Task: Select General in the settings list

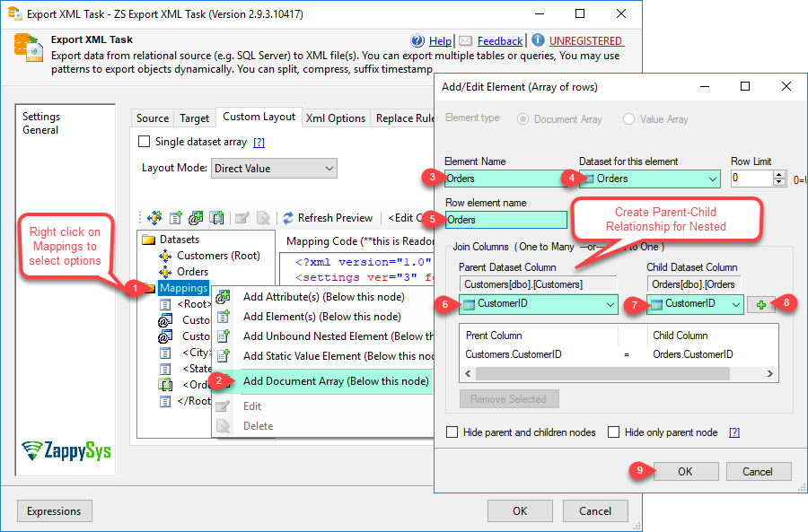Action: pyautogui.click(x=40, y=130)
